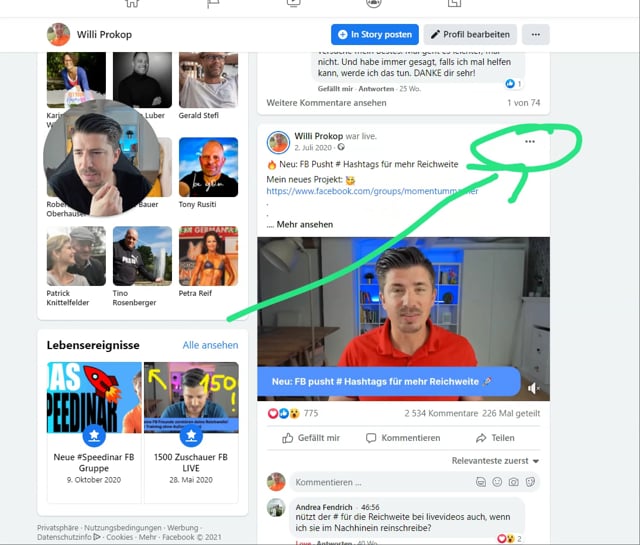Jump to the 46:56 video timestamp in the comment
The width and height of the screenshot is (640, 545).
click(370, 507)
